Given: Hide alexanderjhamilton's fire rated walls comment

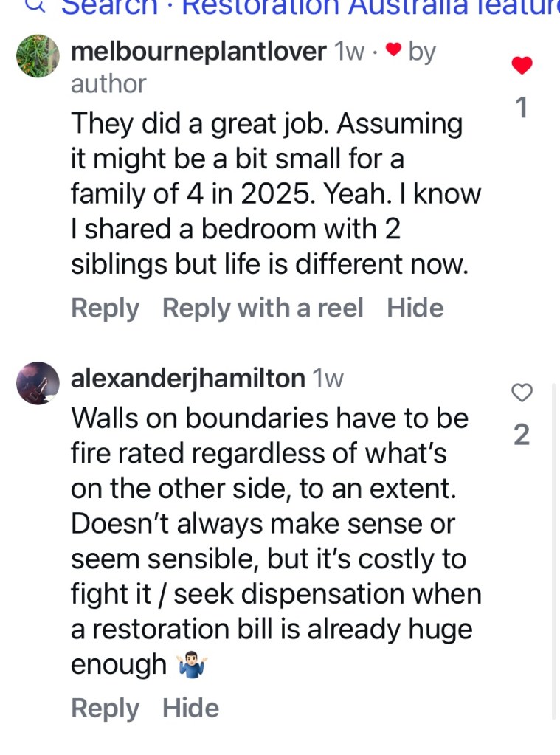Looking at the screenshot, I should (x=191, y=709).
